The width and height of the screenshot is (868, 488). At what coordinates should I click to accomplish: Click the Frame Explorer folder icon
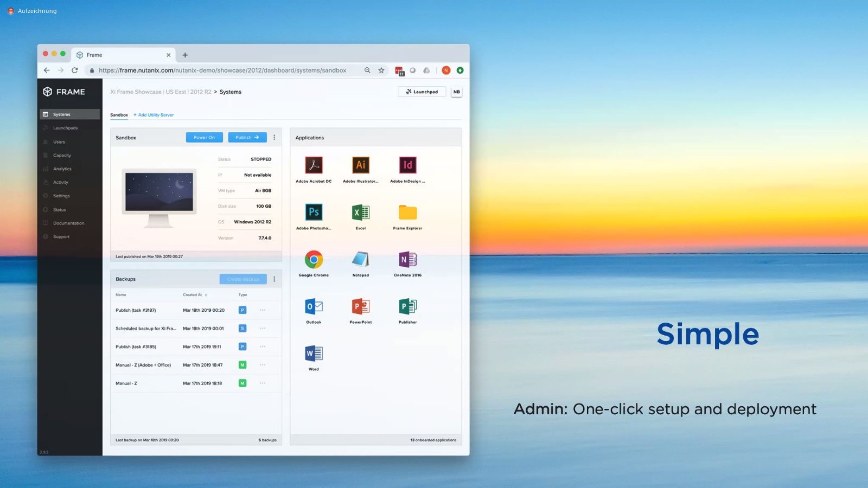pyautogui.click(x=407, y=212)
